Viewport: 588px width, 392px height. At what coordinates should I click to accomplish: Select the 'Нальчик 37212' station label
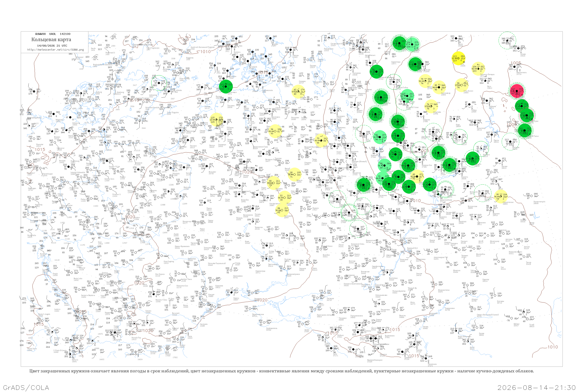[x=383, y=355]
